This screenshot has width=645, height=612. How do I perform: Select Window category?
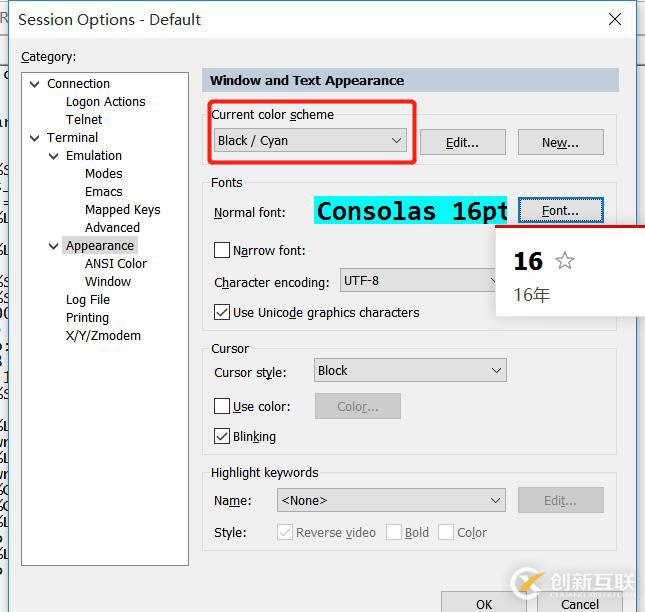[108, 282]
